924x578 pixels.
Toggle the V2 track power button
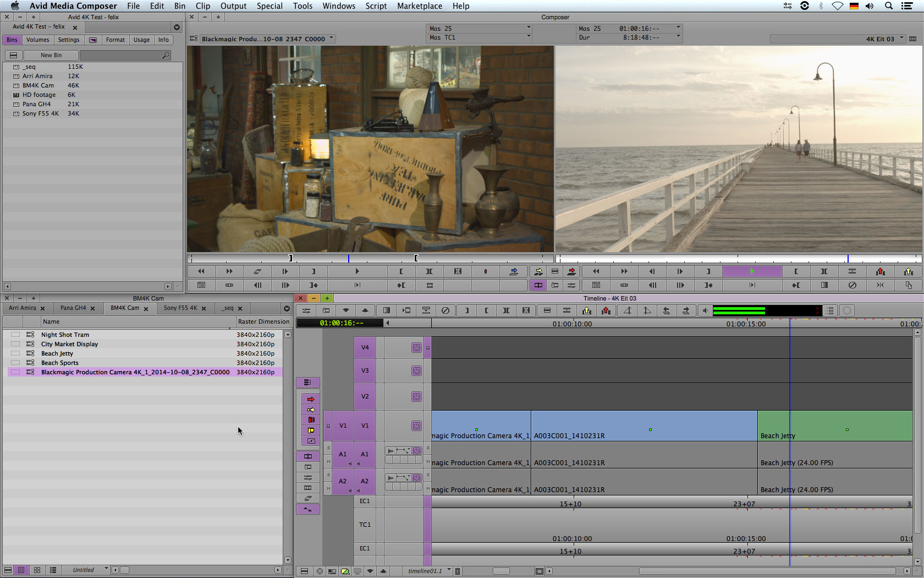(x=416, y=396)
